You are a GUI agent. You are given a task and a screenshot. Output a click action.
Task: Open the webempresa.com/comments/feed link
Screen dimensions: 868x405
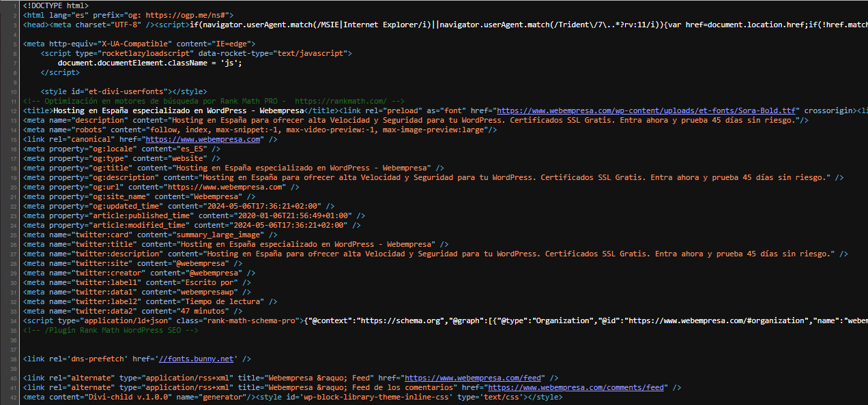coord(575,387)
